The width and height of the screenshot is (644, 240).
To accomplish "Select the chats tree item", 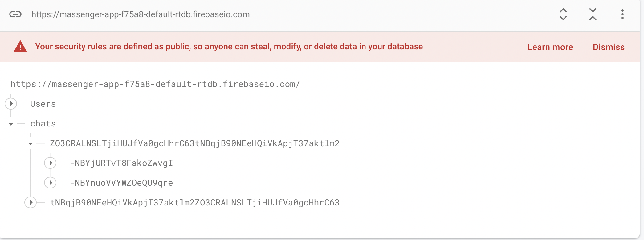I will (43, 123).
